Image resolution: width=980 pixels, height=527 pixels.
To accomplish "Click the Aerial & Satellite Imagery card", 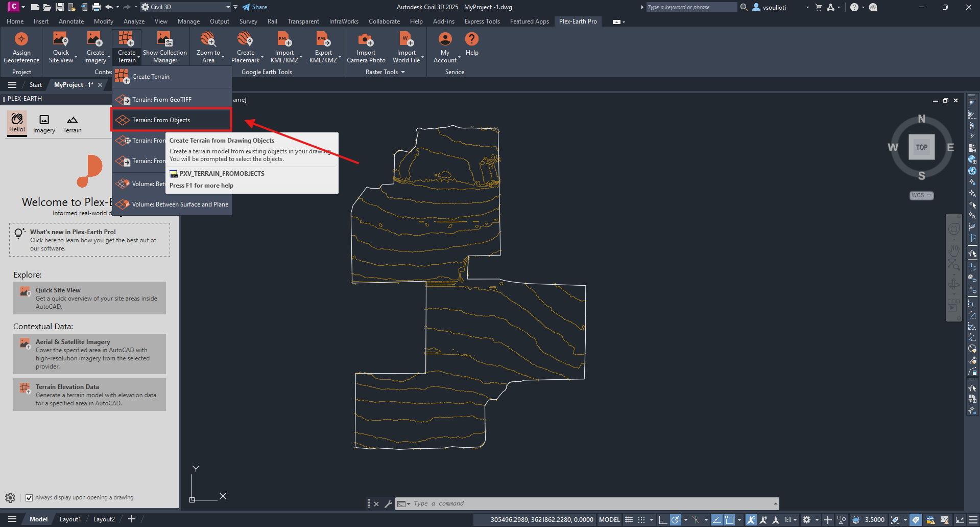I will coord(89,354).
